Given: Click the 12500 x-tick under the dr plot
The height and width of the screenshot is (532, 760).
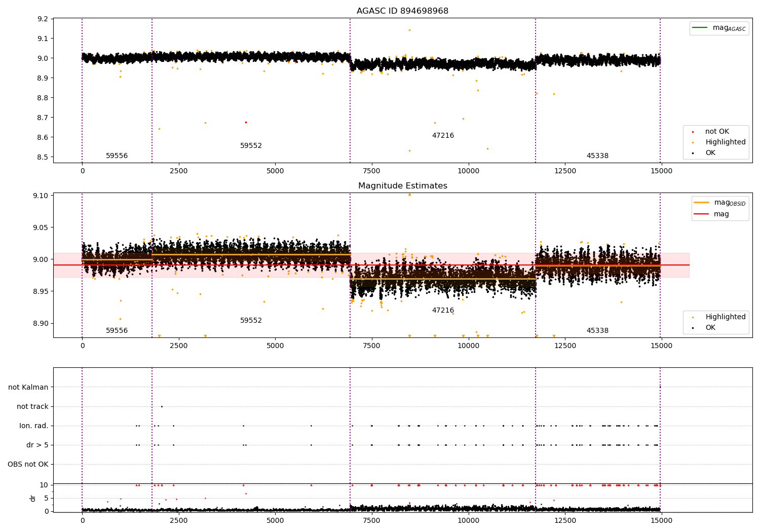Looking at the screenshot, I should pos(565,520).
